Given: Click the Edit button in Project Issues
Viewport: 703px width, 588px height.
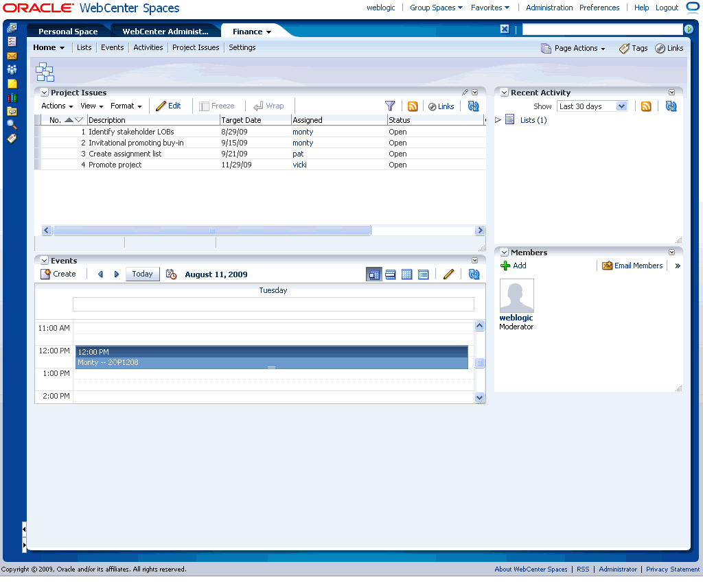Looking at the screenshot, I should coord(169,106).
